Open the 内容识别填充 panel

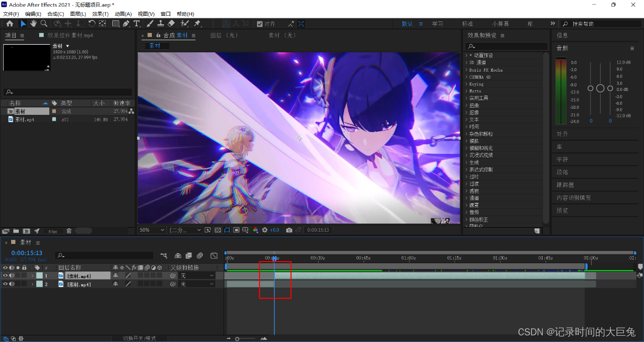(x=574, y=198)
